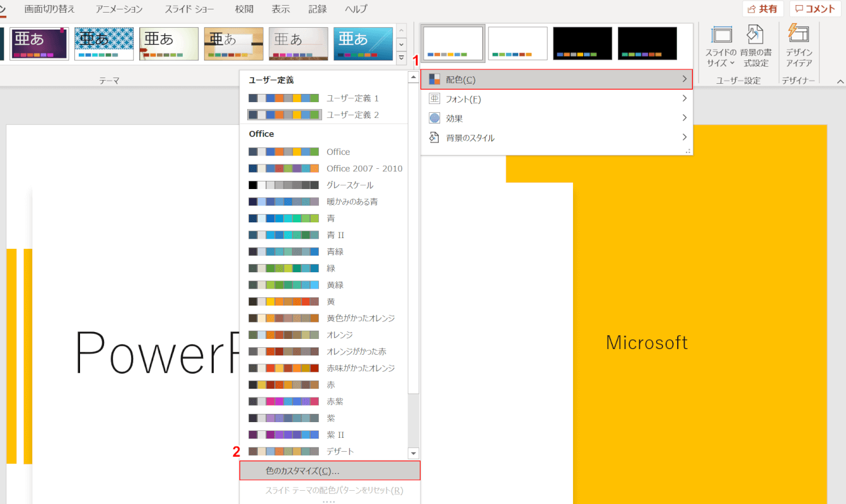
Task: Apply the purple dark theme thumbnail
Action: [x=39, y=43]
